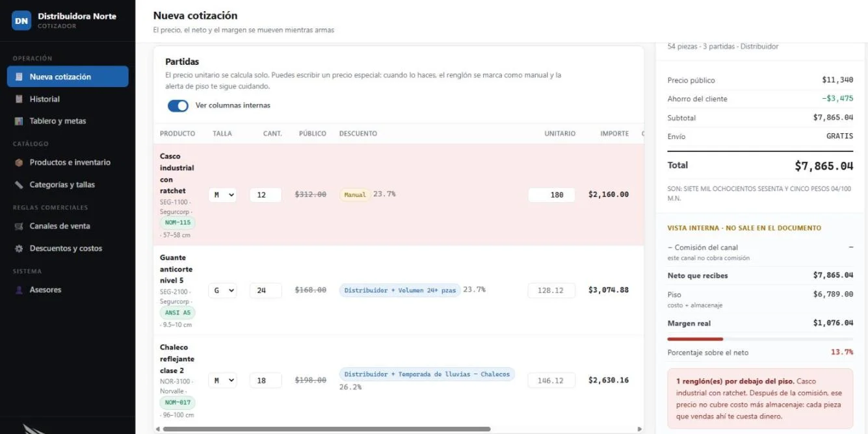Click importe $2,630.16
The image size is (868, 434).
coord(609,380)
